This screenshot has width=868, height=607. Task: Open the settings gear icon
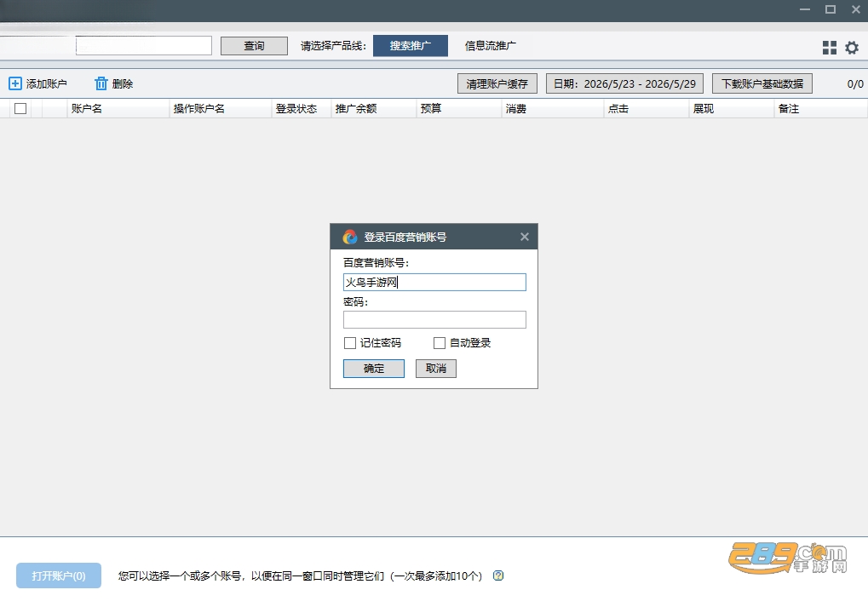[x=852, y=48]
